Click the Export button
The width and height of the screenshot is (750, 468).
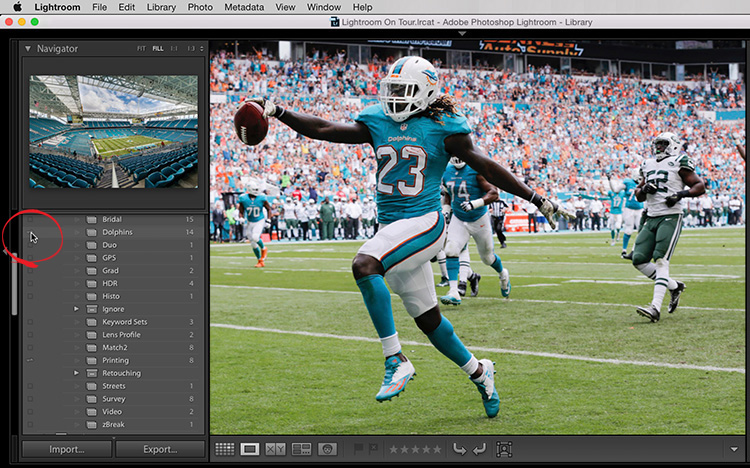160,449
